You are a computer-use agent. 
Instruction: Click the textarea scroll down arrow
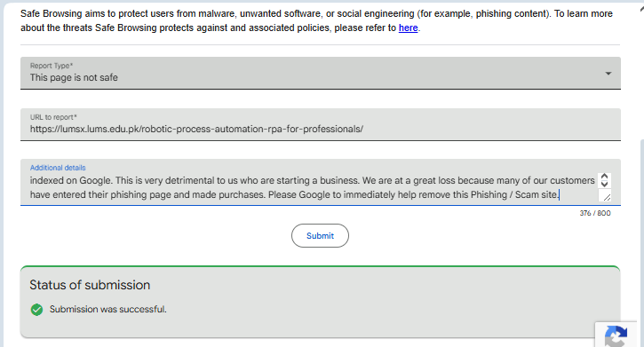(604, 184)
